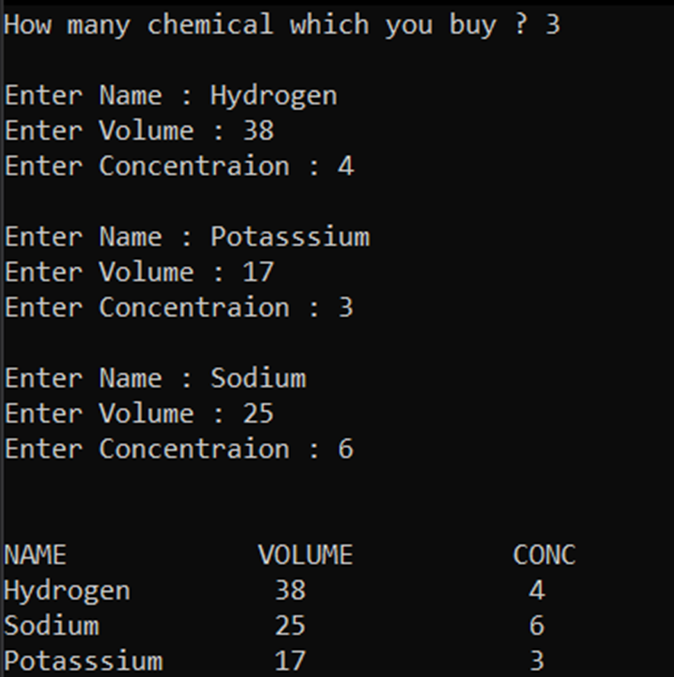Click the VOLUME column header
This screenshot has width=674, height=677.
[306, 555]
